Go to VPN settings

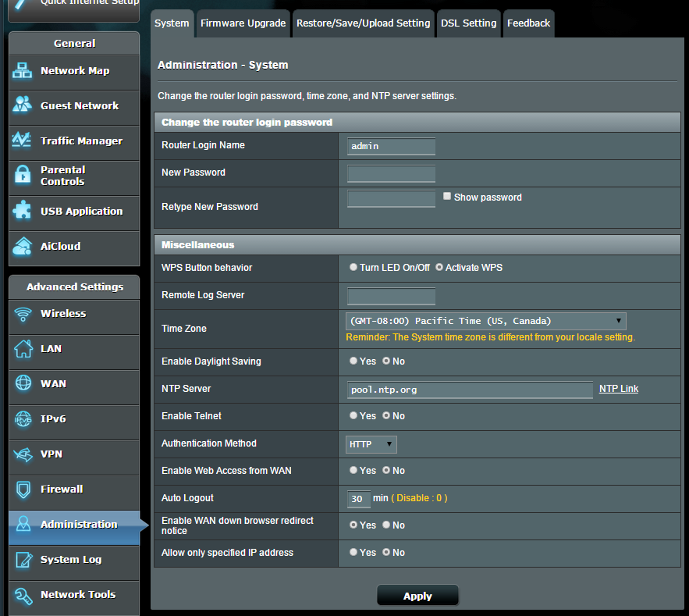point(74,458)
